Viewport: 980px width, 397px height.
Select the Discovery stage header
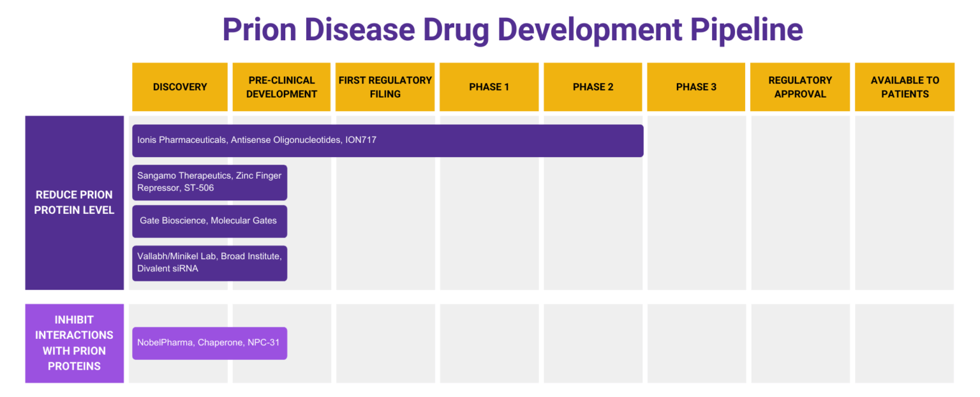180,87
